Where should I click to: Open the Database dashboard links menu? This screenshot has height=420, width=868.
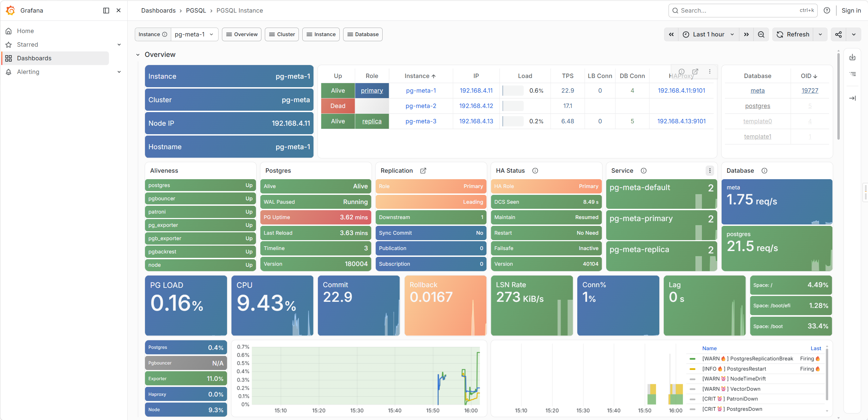point(363,34)
